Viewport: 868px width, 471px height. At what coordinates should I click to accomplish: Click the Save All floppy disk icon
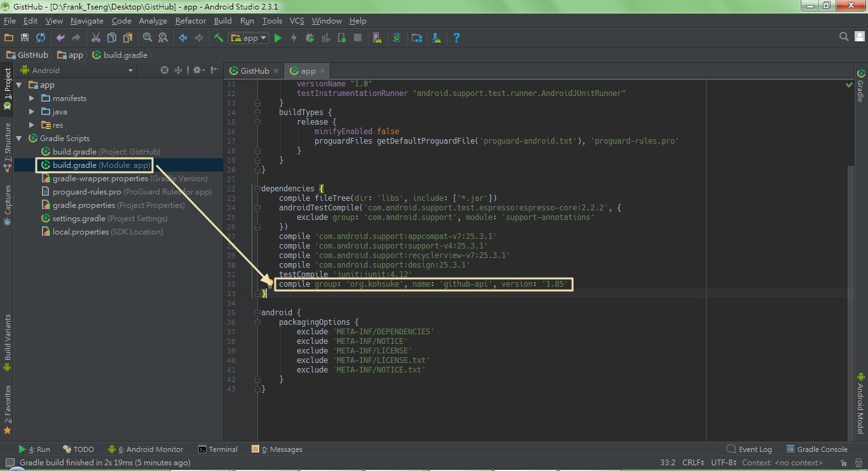[x=25, y=38]
